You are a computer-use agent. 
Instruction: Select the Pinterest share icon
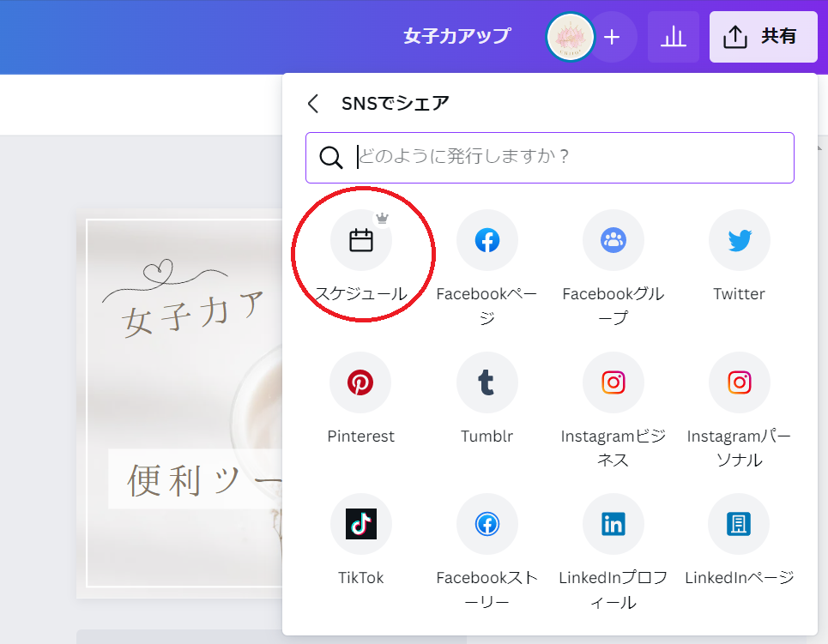coord(361,382)
